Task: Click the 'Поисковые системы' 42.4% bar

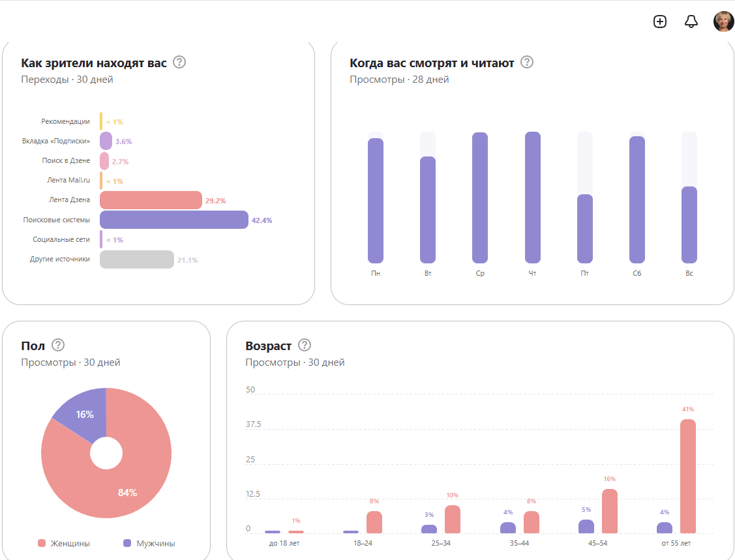Action: pos(174,220)
